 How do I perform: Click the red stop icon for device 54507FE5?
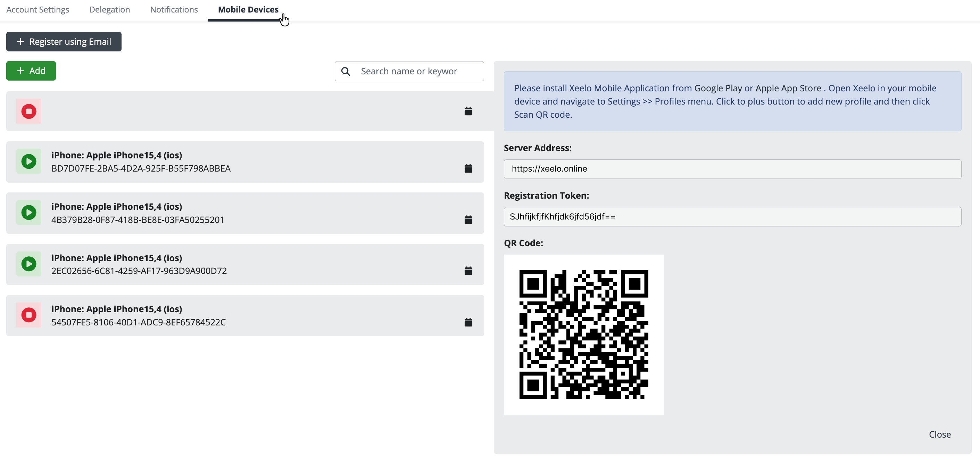click(x=28, y=315)
